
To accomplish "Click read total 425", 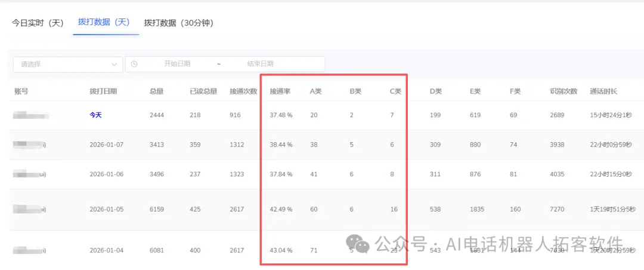I will pyautogui.click(x=195, y=210).
